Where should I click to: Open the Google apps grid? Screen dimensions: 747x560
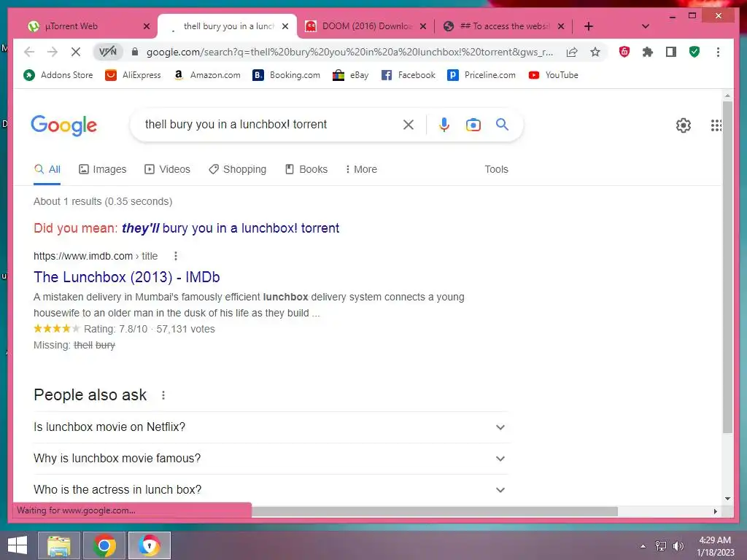(x=716, y=125)
